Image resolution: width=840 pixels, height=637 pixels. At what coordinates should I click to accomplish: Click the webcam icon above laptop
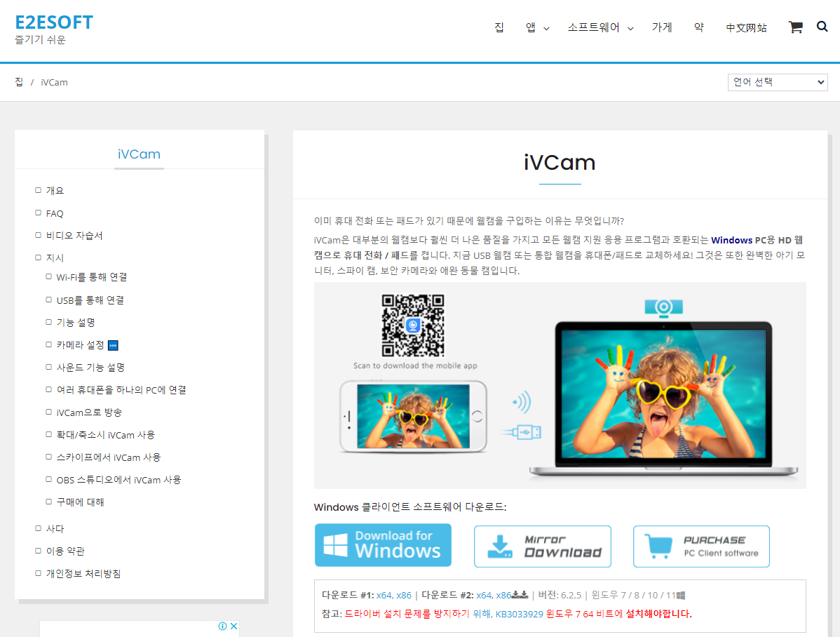[663, 307]
